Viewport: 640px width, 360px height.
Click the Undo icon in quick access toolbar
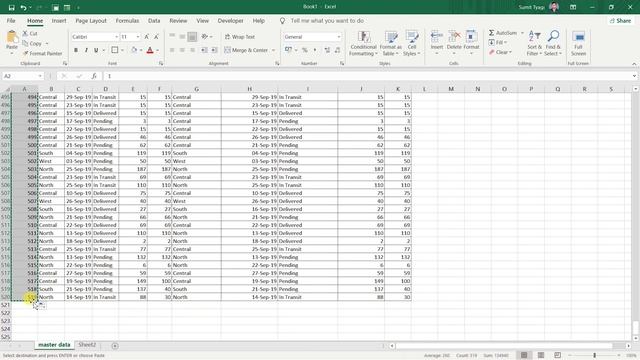[23, 7]
